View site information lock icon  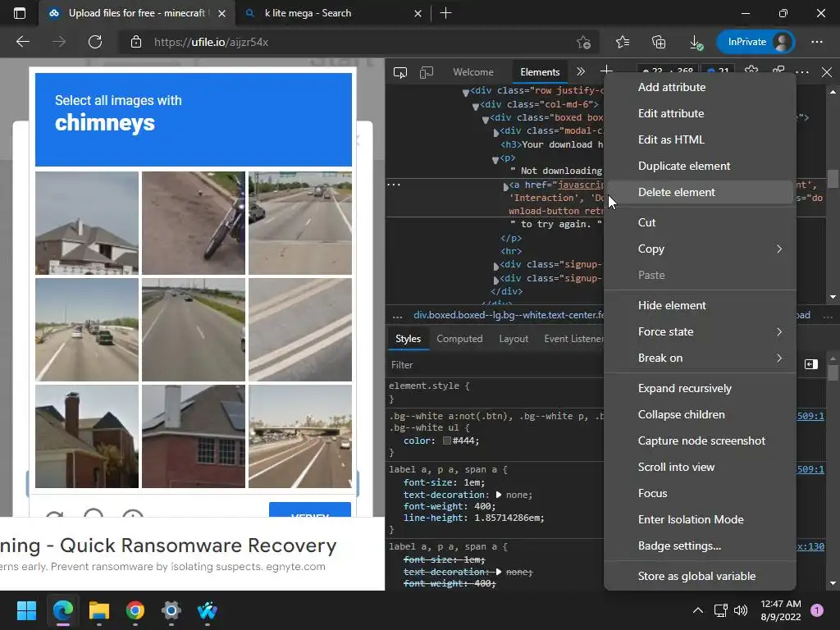point(136,42)
